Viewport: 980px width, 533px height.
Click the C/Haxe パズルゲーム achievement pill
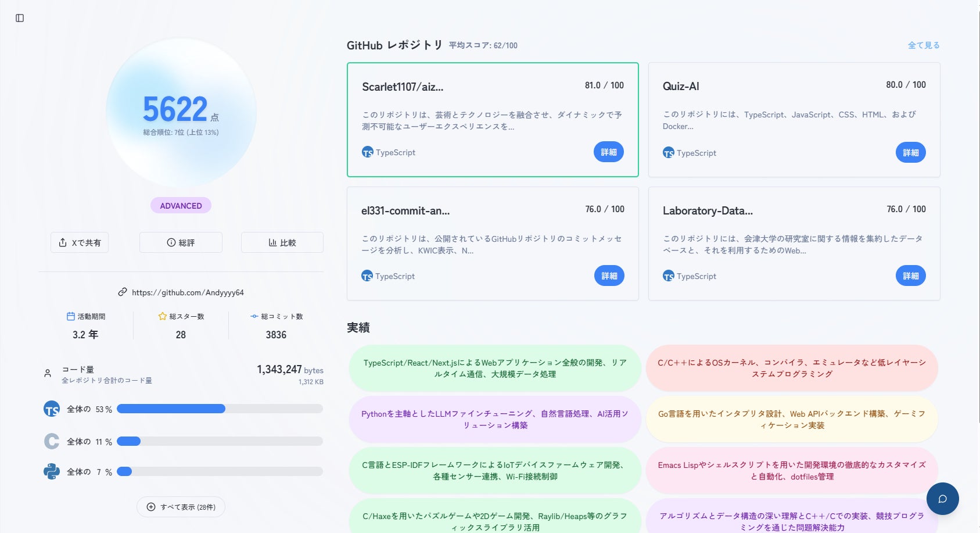tap(495, 516)
